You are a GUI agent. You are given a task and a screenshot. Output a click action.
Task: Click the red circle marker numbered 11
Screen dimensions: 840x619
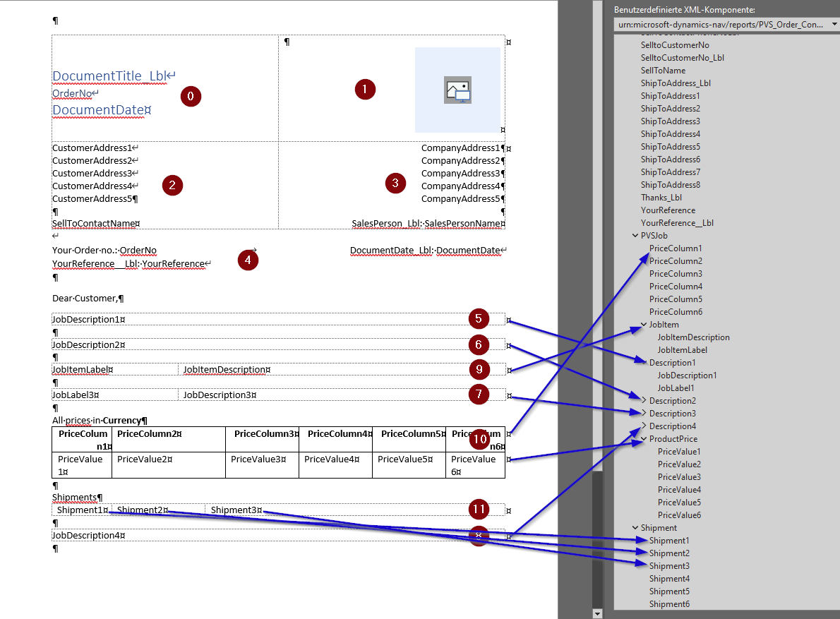pyautogui.click(x=479, y=508)
